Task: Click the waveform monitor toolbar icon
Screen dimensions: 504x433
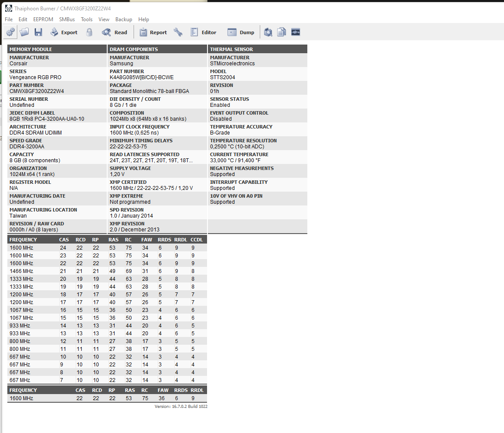Action: [296, 32]
